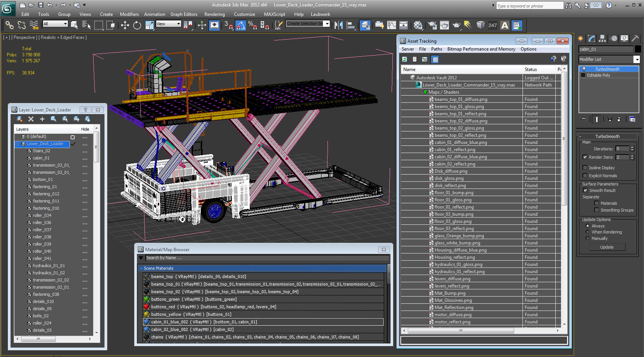Open the Utilities hammer panel tab
The width and height of the screenshot is (644, 357).
pos(635,38)
